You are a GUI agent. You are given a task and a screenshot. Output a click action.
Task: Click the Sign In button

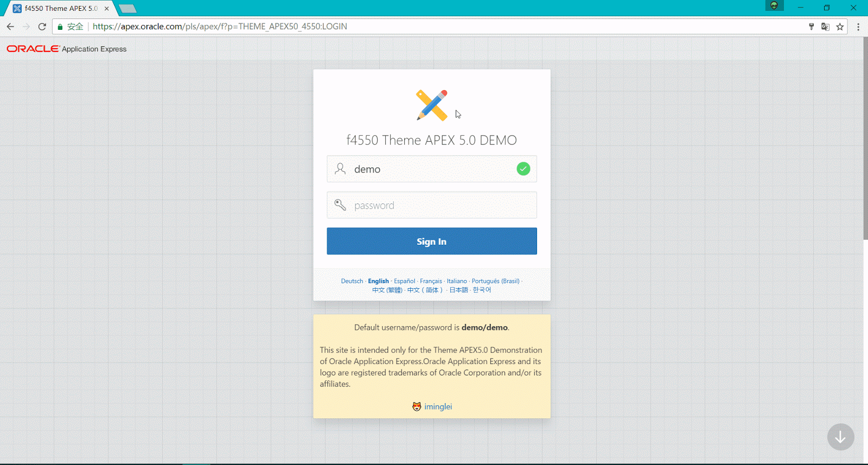point(432,241)
